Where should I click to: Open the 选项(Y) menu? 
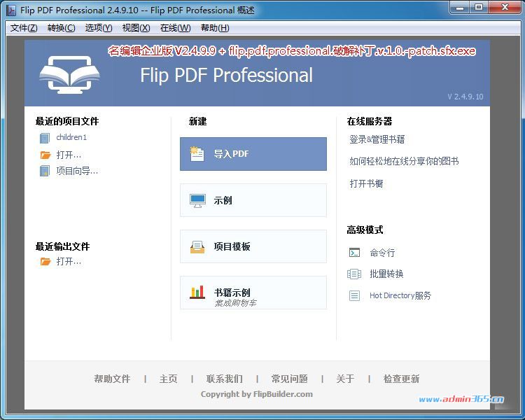coord(99,28)
